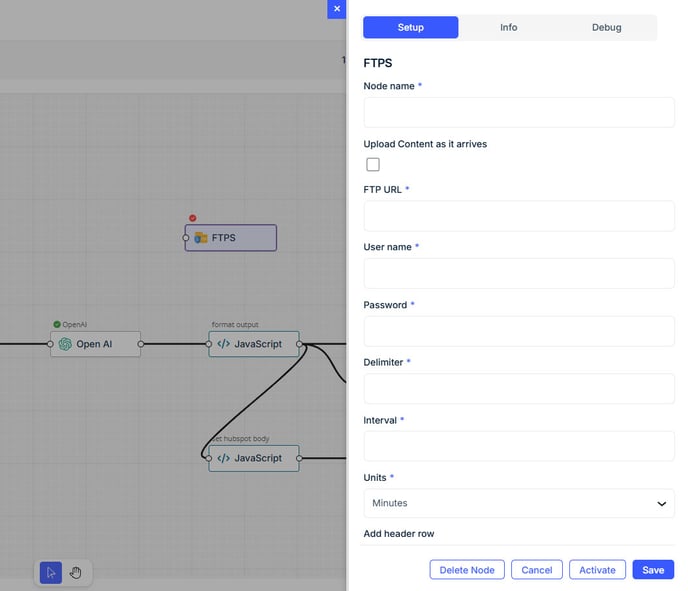Click the FTPS folder icon on canvas

[201, 238]
